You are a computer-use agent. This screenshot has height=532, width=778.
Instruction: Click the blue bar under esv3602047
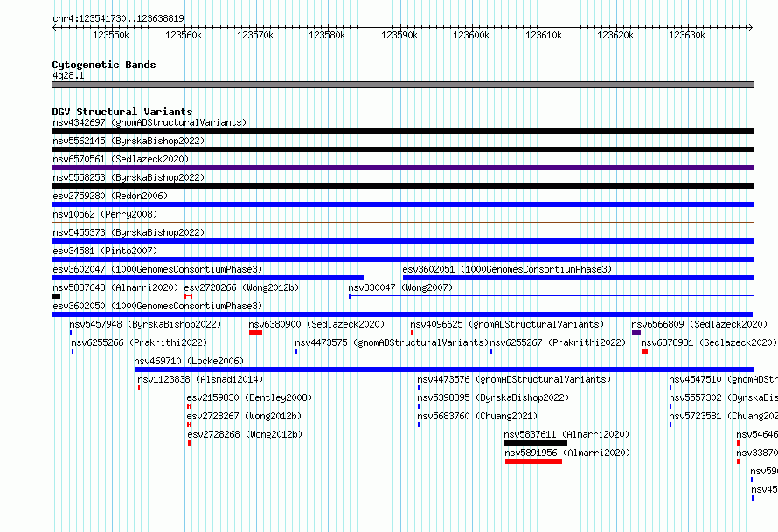pos(207,278)
